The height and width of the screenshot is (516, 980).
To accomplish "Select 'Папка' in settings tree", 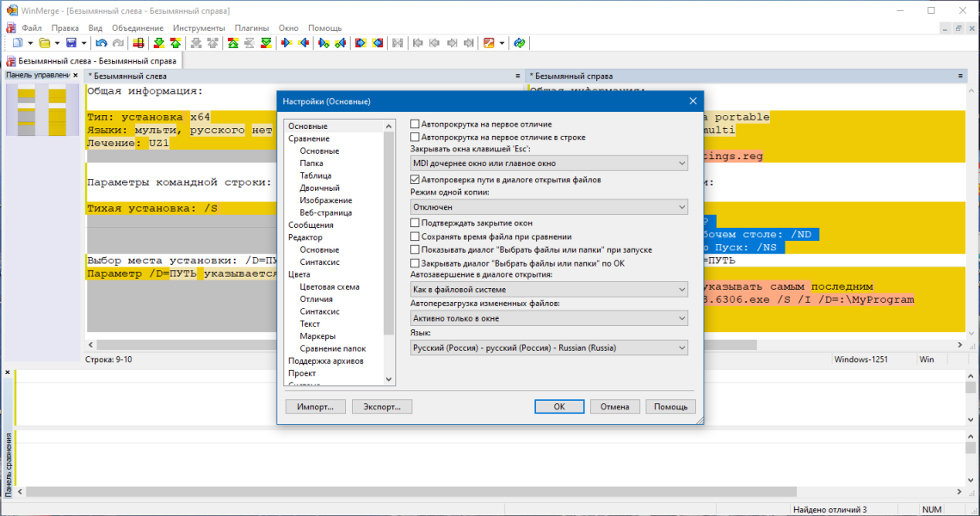I will (x=311, y=163).
